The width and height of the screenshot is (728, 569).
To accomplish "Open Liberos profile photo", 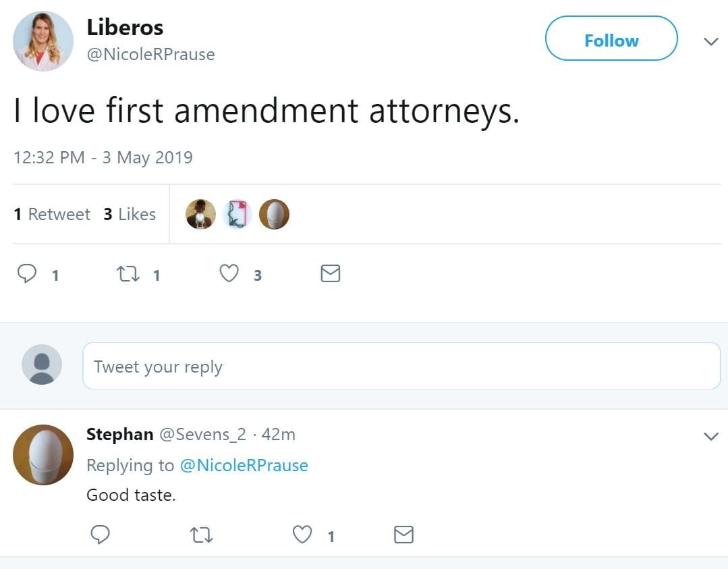I will pos(43,41).
